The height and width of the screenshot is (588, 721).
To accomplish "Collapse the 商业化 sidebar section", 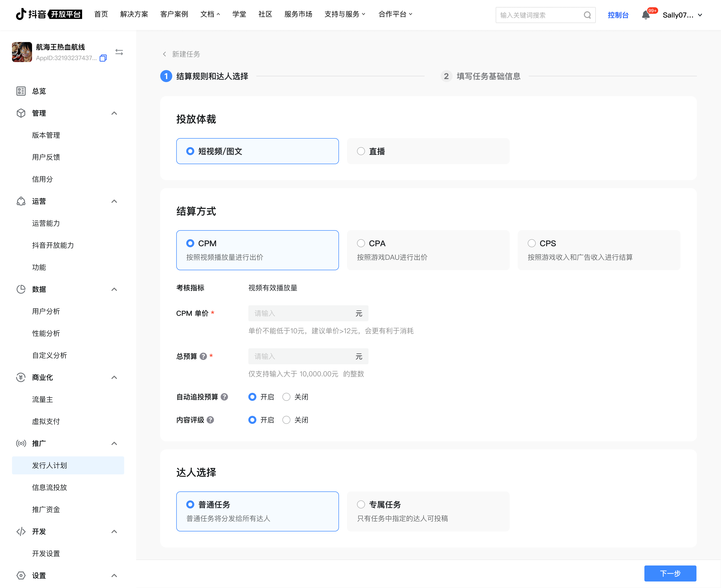I will coord(114,377).
